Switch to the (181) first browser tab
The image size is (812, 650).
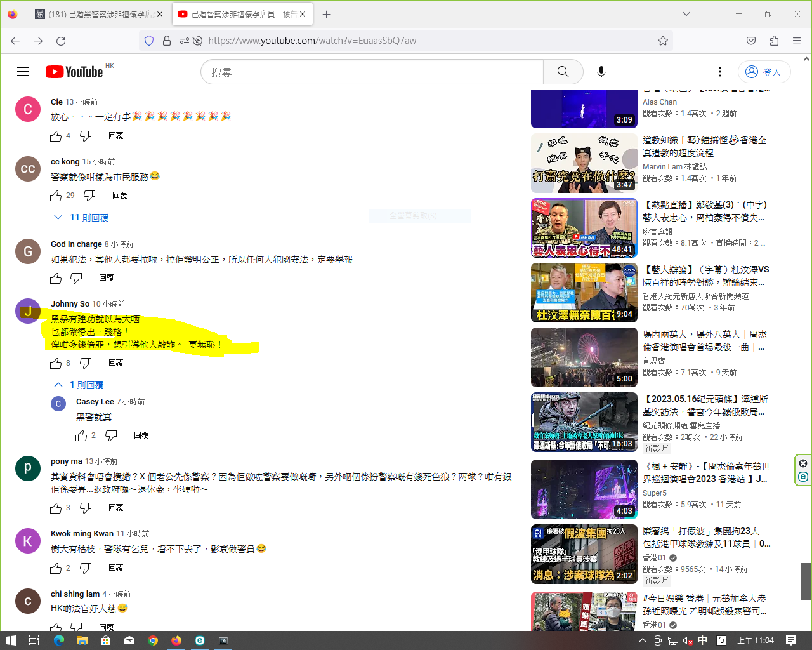pos(95,14)
